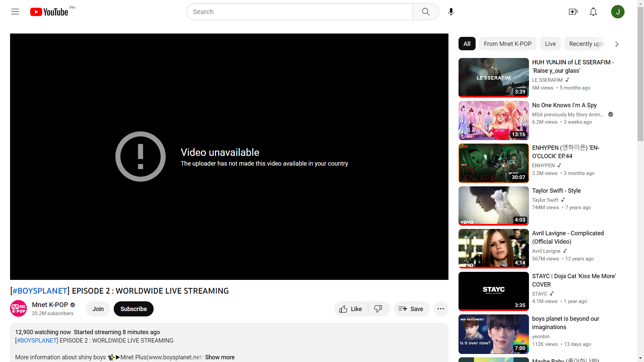Click title 'STAYC | Doja Cat Kiss Me More'
This screenshot has height=362, width=644.
(x=574, y=280)
